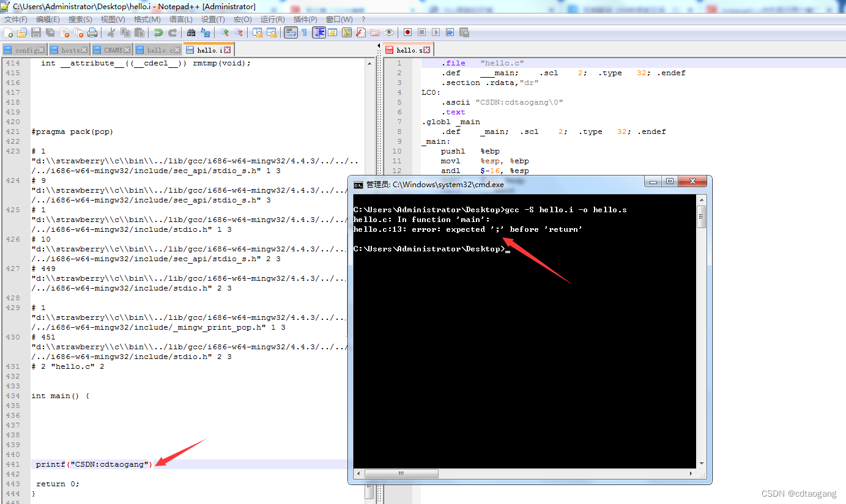This screenshot has width=846, height=504.
Task: Open the 宏(O) menu
Action: coord(243,20)
